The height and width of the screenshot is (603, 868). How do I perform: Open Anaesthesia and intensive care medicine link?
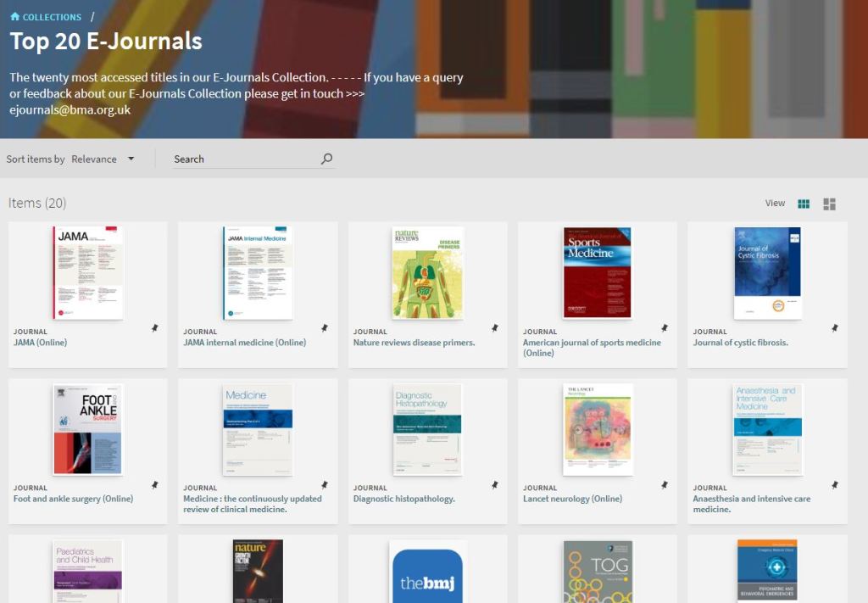coord(751,504)
